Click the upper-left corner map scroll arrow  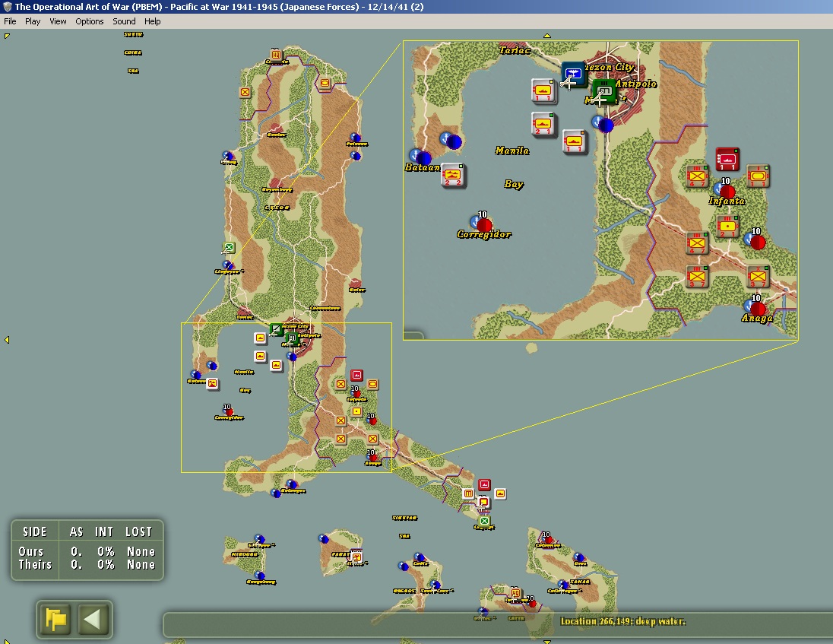point(7,36)
